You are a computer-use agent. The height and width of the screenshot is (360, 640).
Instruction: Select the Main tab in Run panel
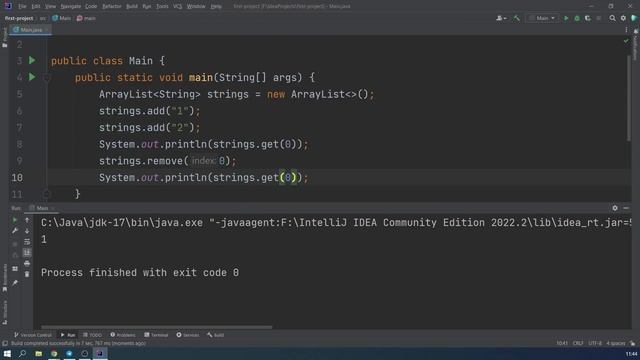(41, 208)
